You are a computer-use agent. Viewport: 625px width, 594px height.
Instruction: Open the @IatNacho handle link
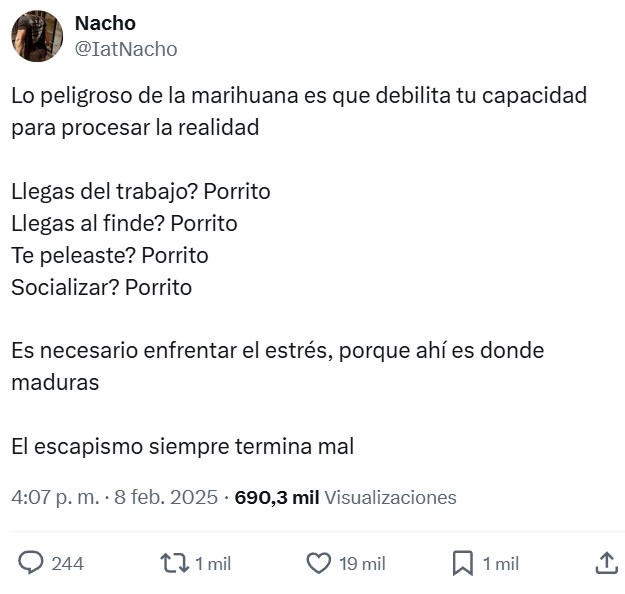126,48
